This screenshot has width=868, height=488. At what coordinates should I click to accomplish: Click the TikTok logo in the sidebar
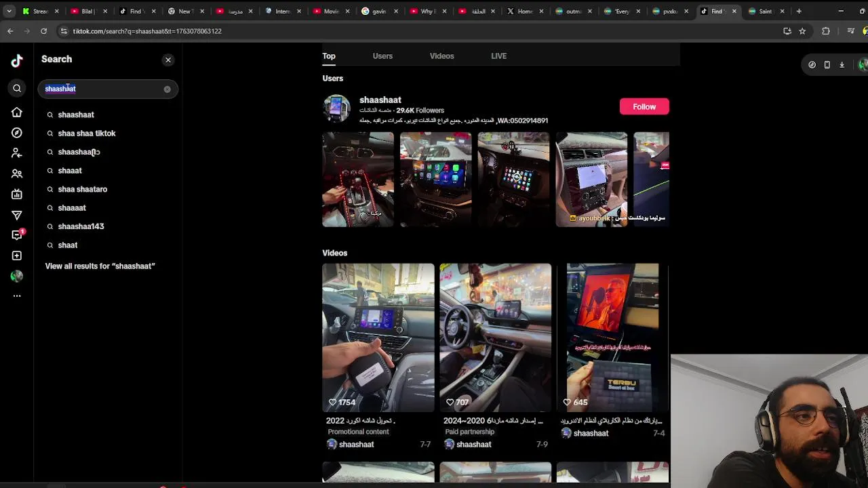(x=17, y=60)
